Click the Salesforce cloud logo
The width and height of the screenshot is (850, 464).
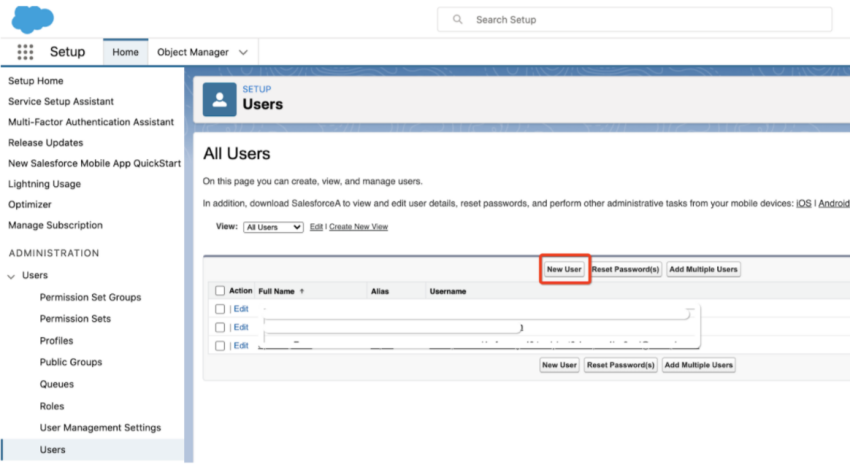click(33, 18)
